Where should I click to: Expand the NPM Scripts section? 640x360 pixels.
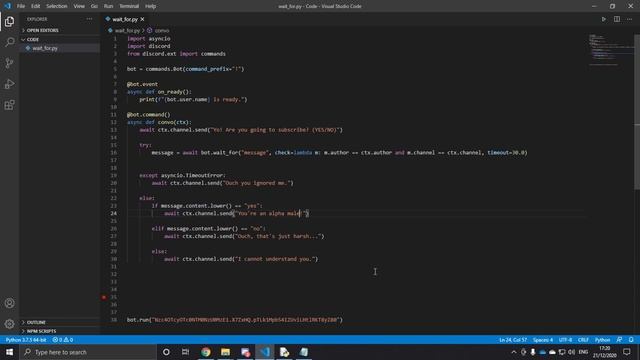click(60, 331)
